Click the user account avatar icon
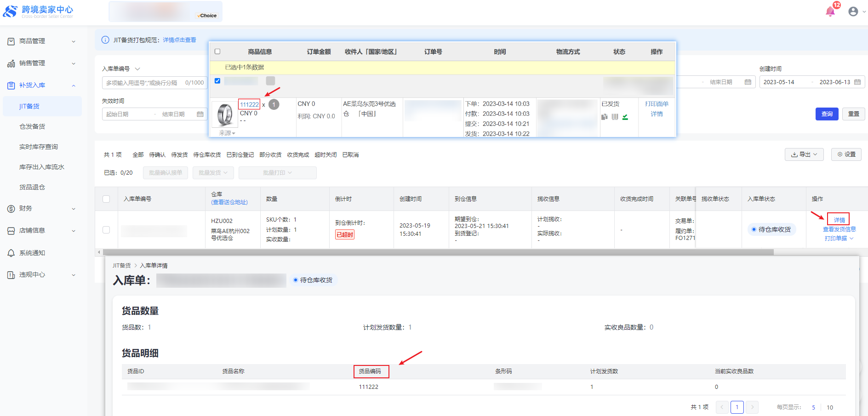The width and height of the screenshot is (868, 416). [853, 11]
